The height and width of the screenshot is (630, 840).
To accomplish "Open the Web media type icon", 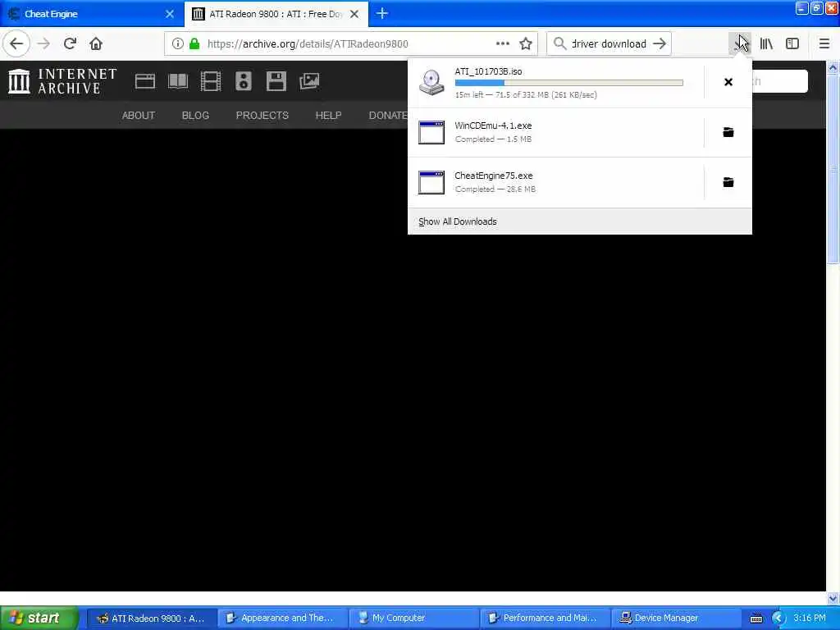I will coord(144,81).
